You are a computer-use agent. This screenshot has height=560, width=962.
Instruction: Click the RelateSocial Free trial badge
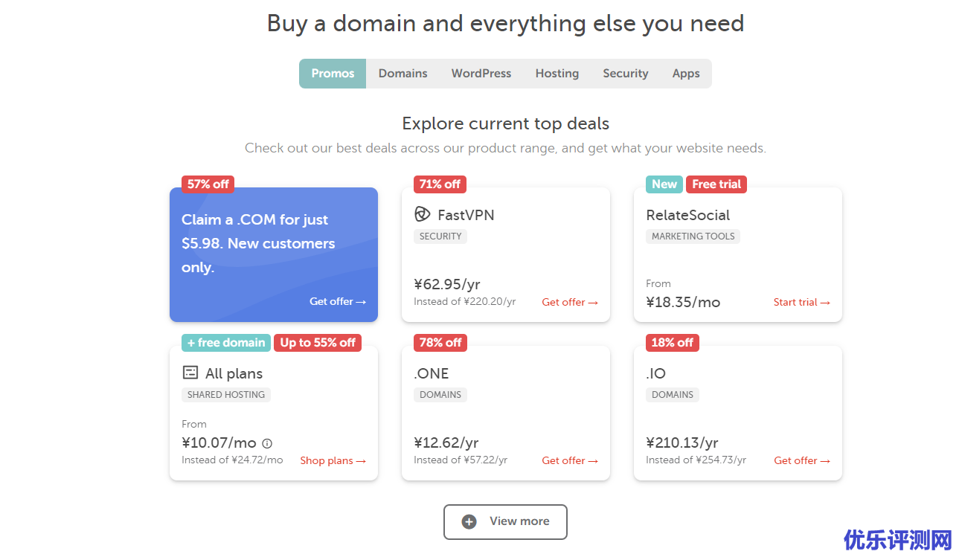pos(716,184)
